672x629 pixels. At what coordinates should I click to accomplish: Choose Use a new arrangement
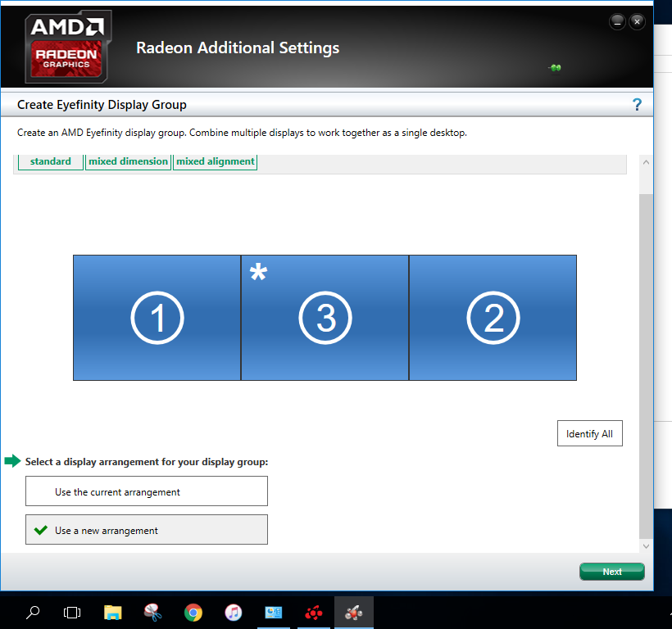147,530
